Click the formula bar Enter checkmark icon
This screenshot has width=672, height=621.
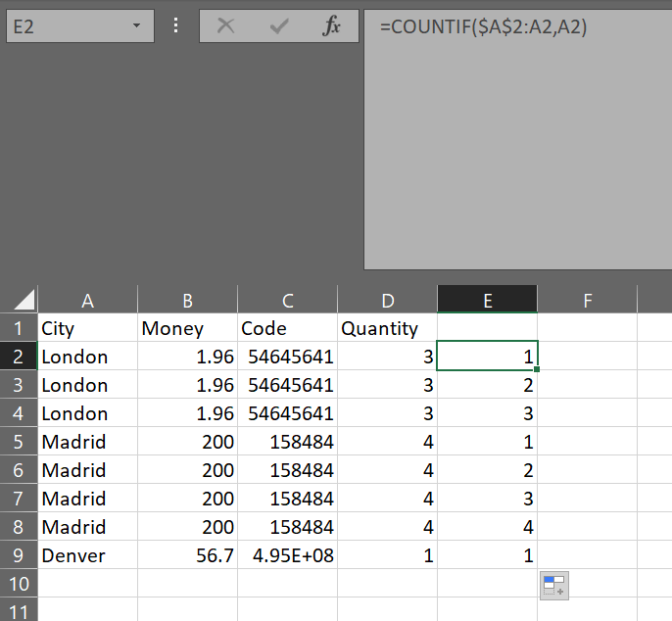(x=279, y=26)
